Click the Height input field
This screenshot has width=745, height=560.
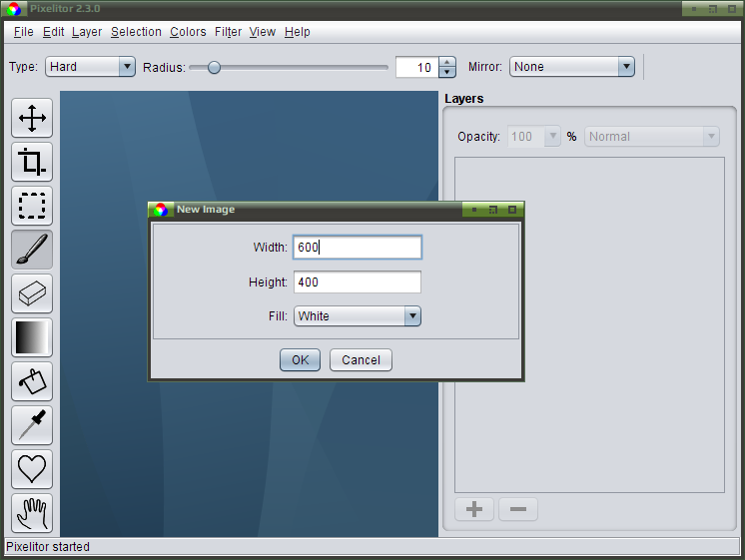[358, 282]
